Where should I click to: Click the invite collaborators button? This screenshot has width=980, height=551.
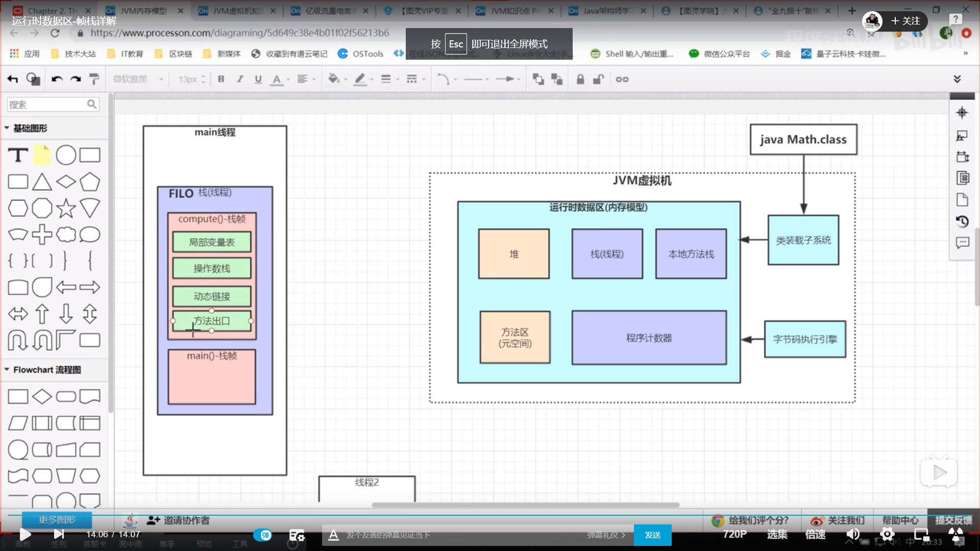tap(178, 520)
